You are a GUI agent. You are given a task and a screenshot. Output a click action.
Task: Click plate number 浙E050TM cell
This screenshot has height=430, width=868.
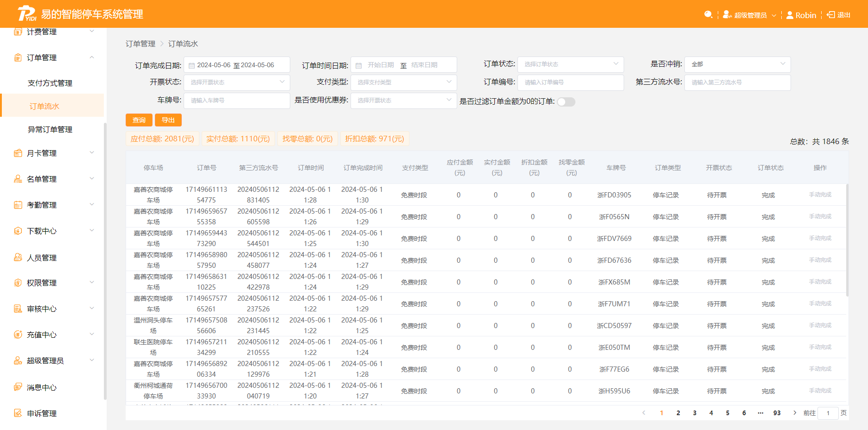pyautogui.click(x=614, y=348)
